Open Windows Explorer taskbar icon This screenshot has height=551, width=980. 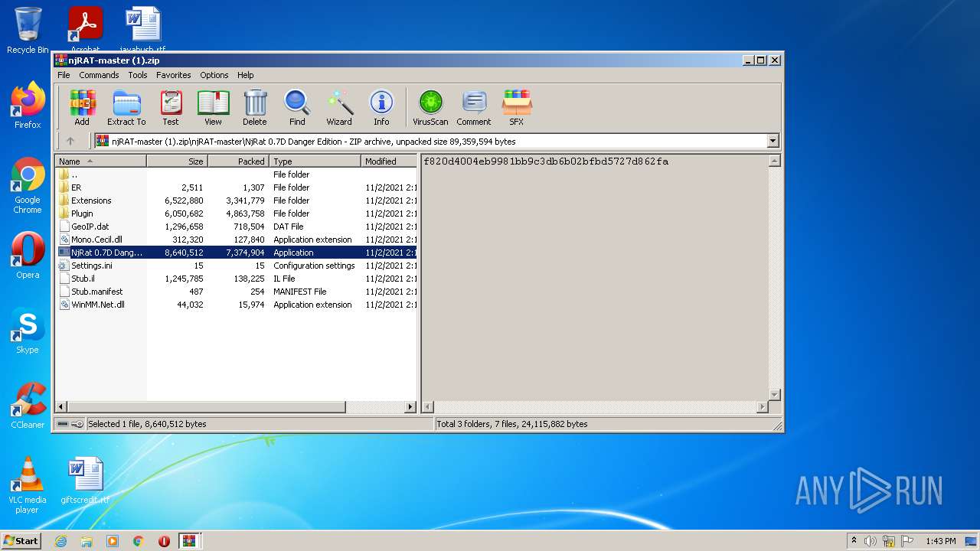87,541
